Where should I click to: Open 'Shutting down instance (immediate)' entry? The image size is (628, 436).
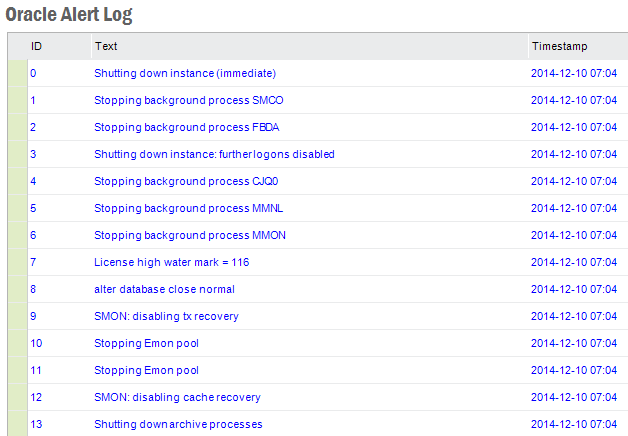(x=184, y=73)
